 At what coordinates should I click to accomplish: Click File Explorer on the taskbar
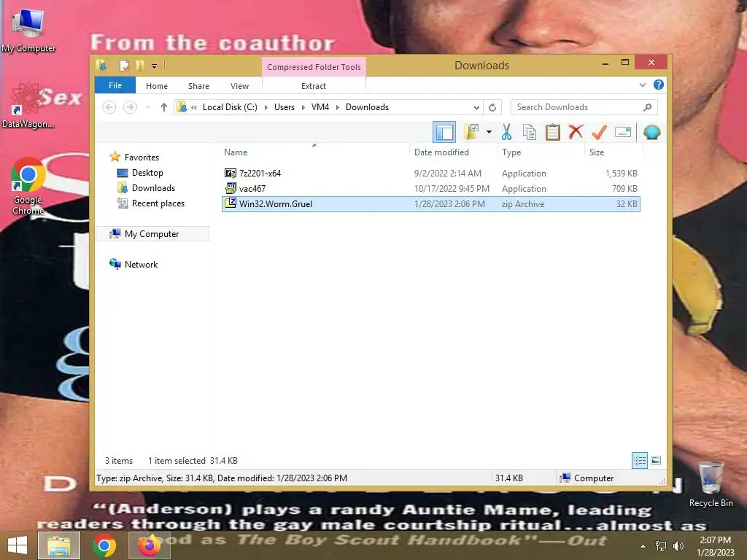tap(59, 545)
